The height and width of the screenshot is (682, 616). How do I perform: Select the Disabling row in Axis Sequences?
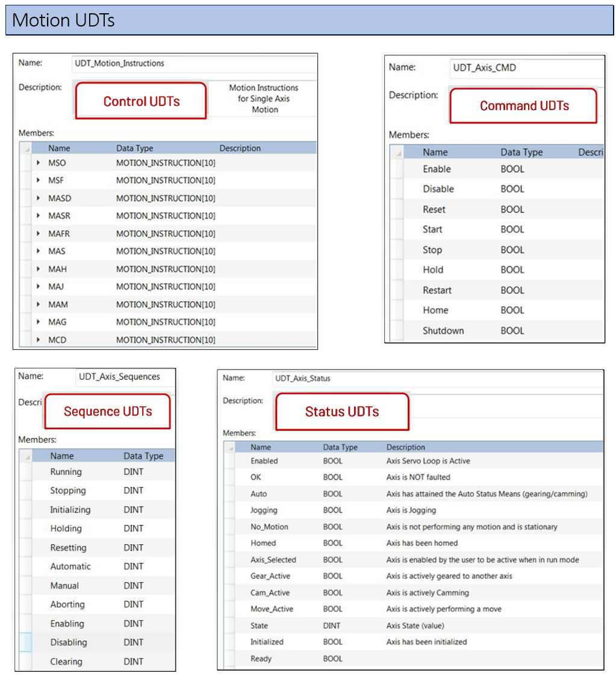[69, 642]
